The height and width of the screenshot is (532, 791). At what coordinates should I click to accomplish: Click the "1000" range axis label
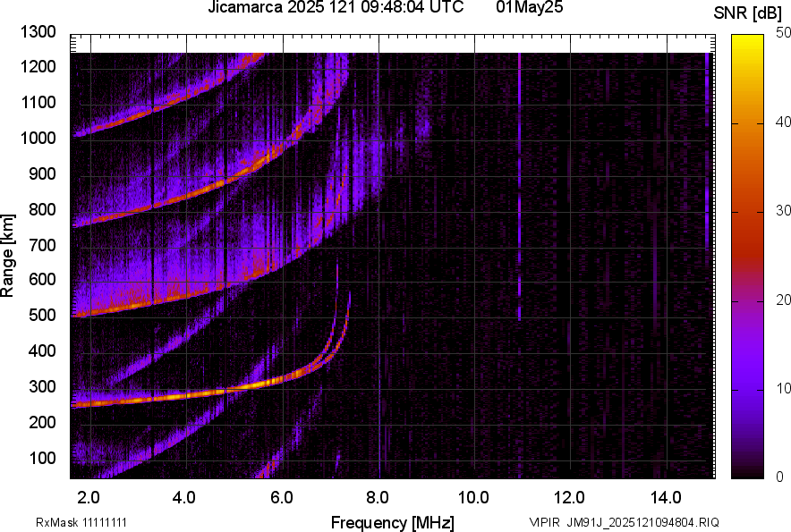pos(38,138)
